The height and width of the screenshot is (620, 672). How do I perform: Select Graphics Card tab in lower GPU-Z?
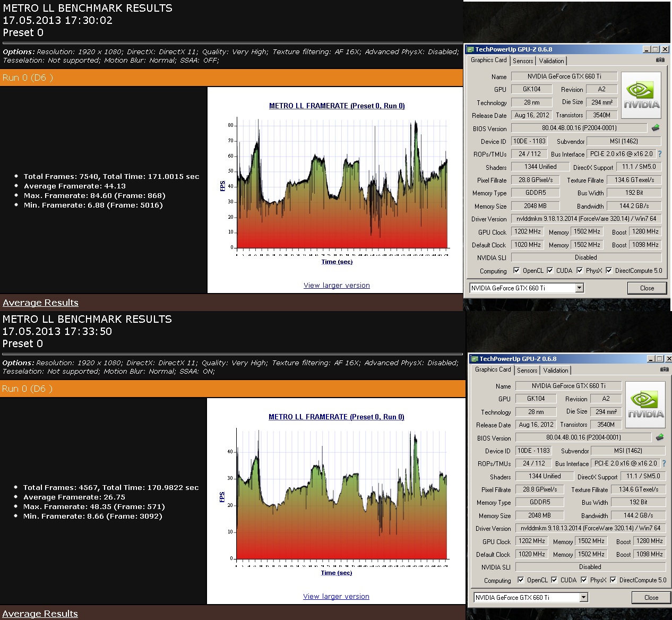click(x=493, y=369)
